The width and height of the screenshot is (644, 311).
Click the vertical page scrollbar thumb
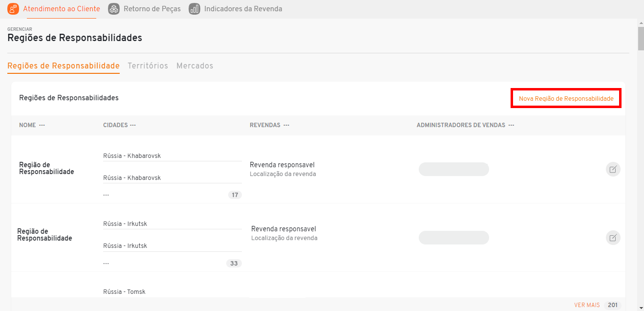641,39
